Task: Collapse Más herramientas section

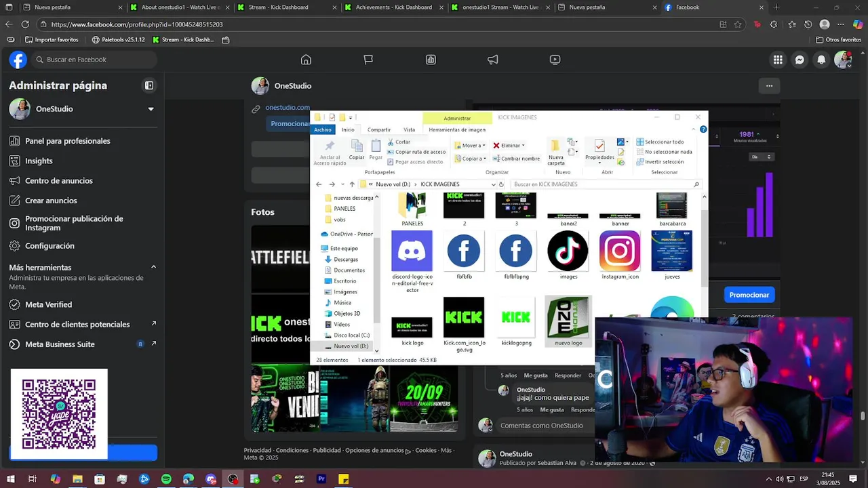Action: [153, 267]
